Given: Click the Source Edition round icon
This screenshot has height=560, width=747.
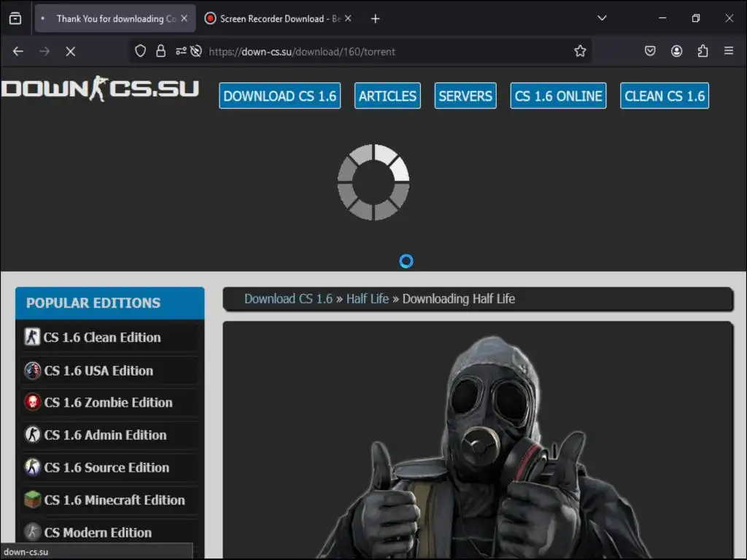Looking at the screenshot, I should click(x=32, y=467).
